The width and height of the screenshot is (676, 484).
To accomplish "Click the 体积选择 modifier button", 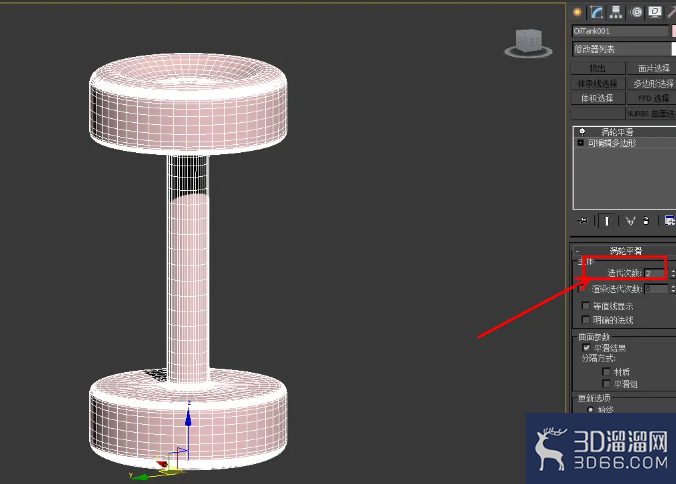I will pos(598,98).
